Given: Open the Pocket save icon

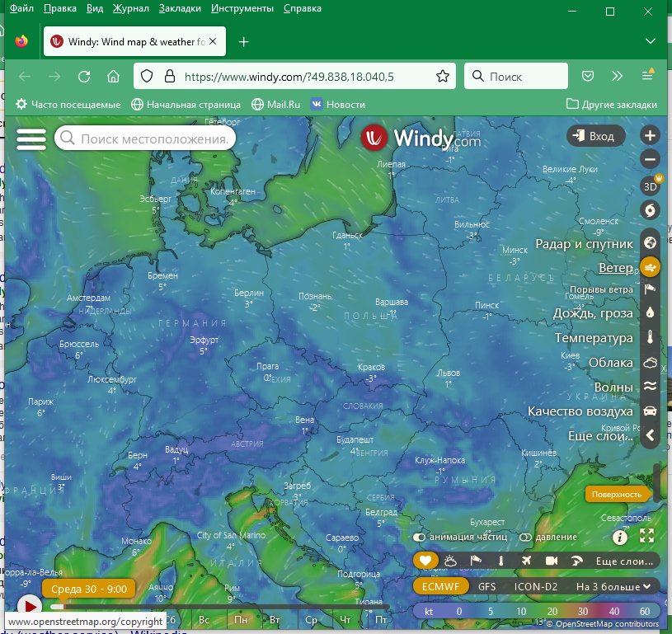Looking at the screenshot, I should tap(588, 77).
